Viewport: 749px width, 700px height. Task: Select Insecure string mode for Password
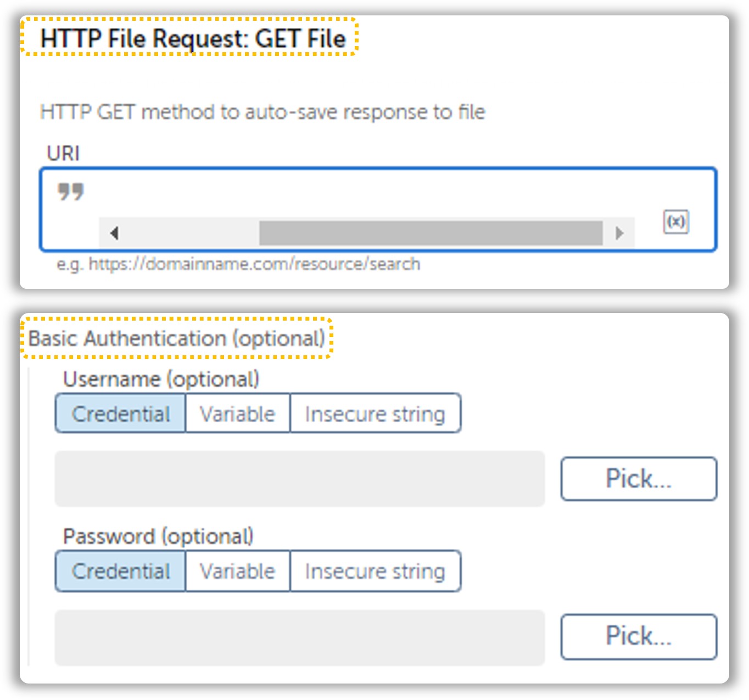coord(376,571)
